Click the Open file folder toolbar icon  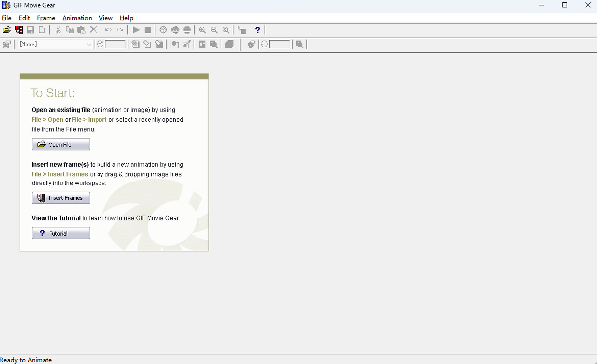coord(7,30)
